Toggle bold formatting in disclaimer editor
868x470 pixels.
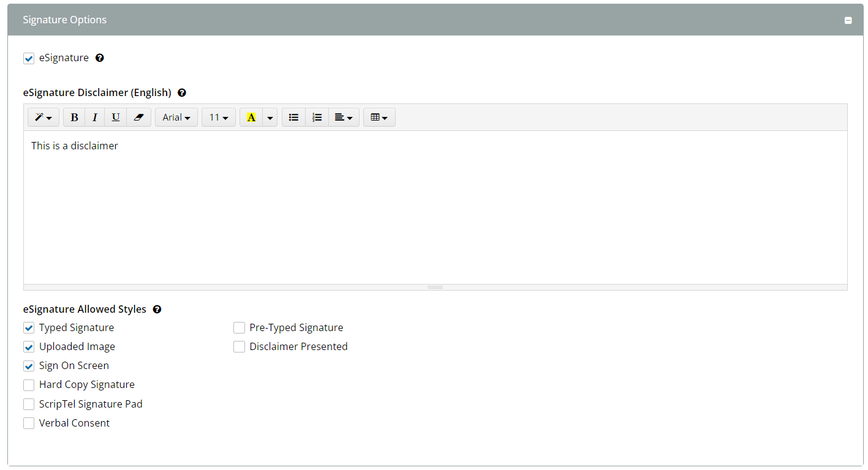point(74,117)
